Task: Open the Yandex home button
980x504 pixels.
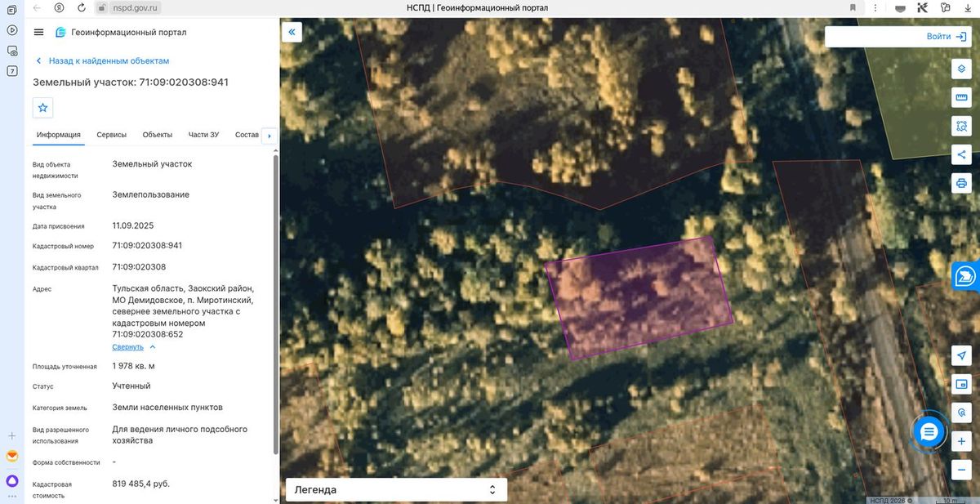Action: point(60,7)
